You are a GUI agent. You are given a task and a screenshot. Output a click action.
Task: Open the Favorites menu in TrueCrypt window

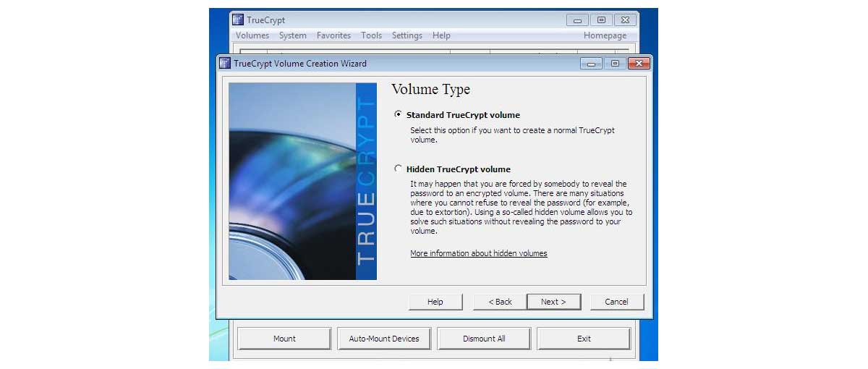click(333, 35)
